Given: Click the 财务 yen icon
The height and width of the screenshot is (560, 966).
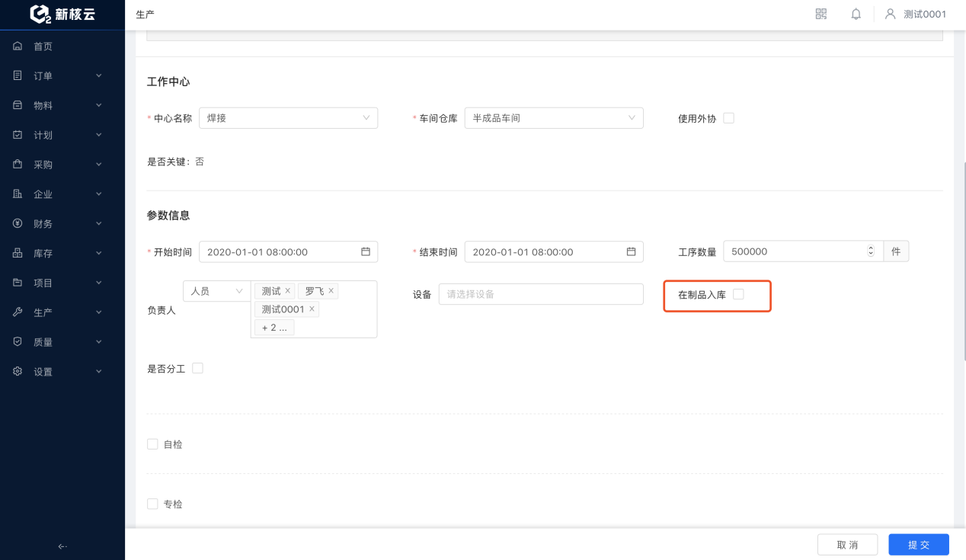Looking at the screenshot, I should click(x=18, y=223).
